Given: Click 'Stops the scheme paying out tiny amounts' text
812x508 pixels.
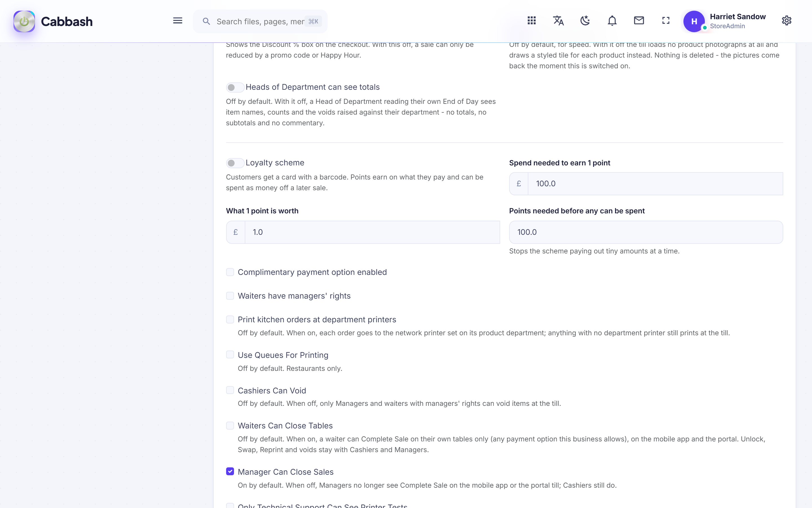Looking at the screenshot, I should coord(594,251).
